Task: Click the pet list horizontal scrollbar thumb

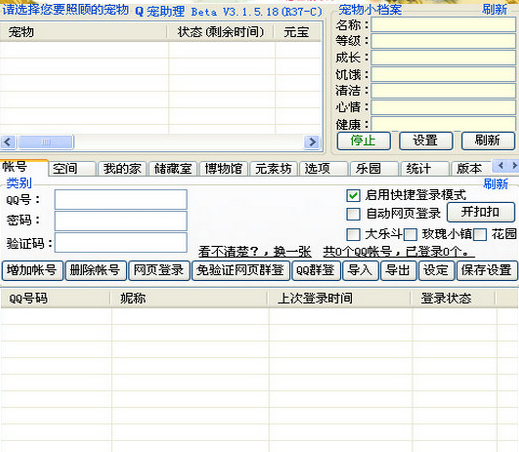Action: [x=46, y=142]
